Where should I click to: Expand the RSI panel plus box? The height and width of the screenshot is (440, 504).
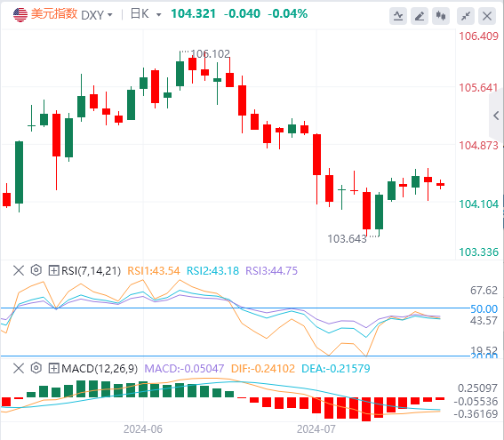[x=53, y=270]
